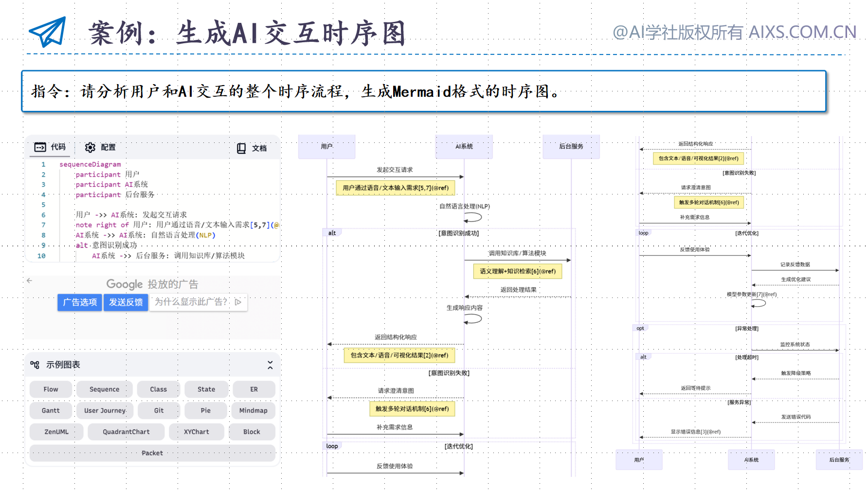Click code line 10 调用知识库/算法模块

click(168, 256)
